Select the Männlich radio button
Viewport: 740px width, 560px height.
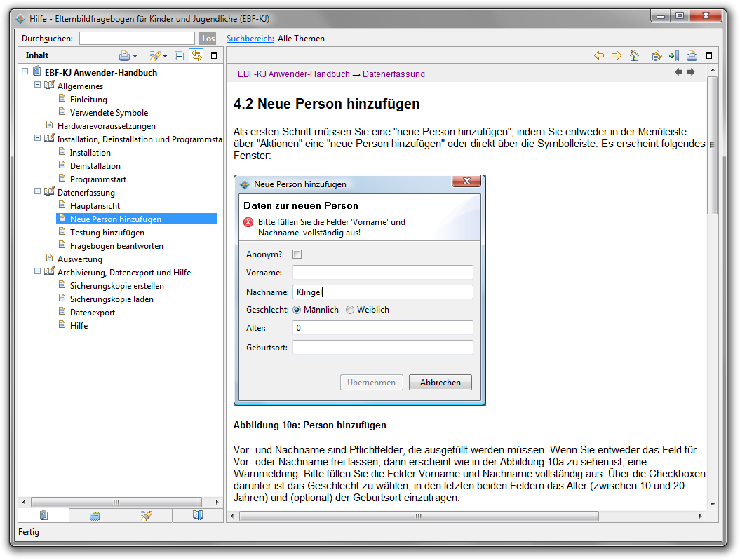[297, 310]
